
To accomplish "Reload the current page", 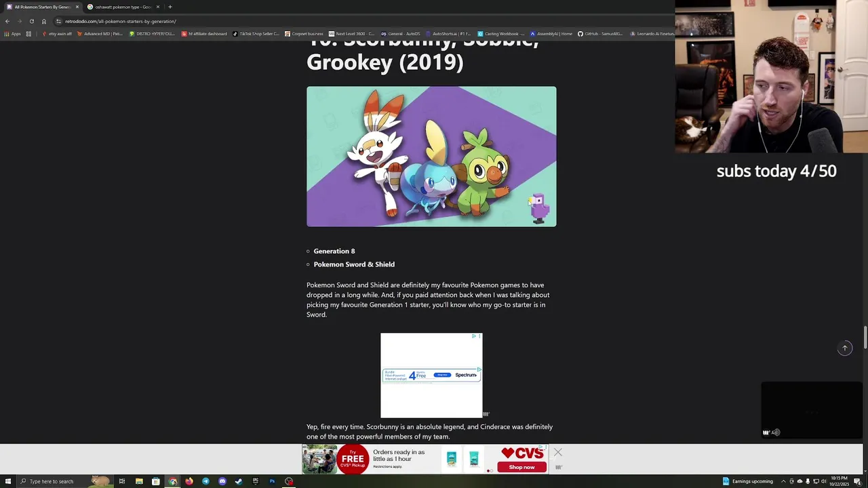I will click(31, 21).
